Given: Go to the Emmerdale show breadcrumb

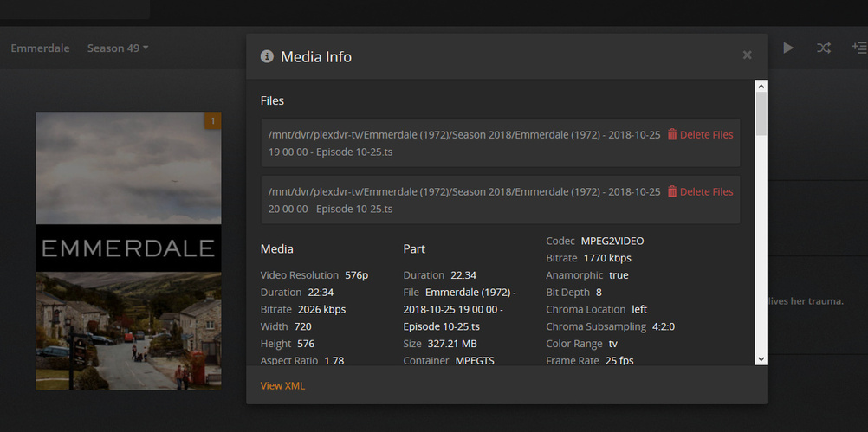Looking at the screenshot, I should [40, 48].
